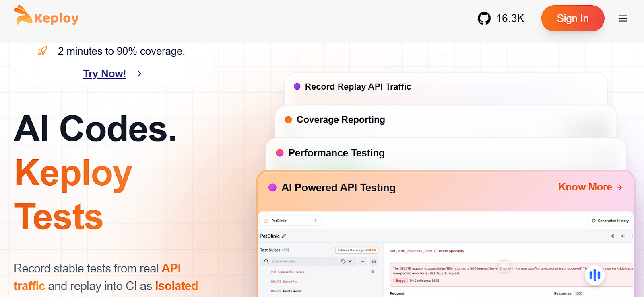
Task: Expand the Performance Testing card
Action: [x=336, y=153]
